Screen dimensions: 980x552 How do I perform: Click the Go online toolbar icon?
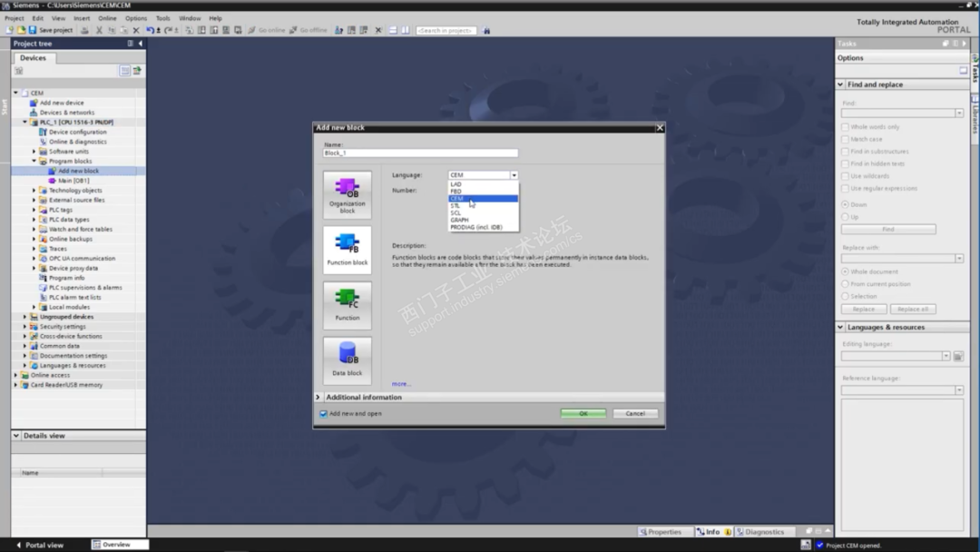coord(252,30)
